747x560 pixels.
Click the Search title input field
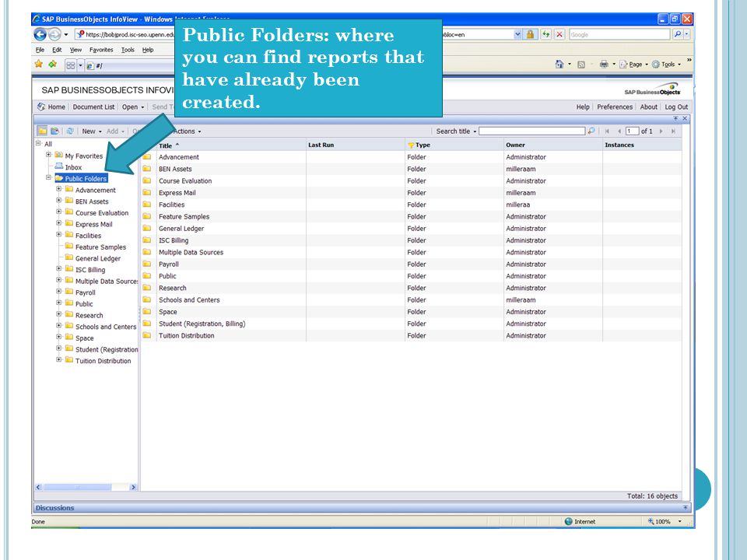click(532, 131)
